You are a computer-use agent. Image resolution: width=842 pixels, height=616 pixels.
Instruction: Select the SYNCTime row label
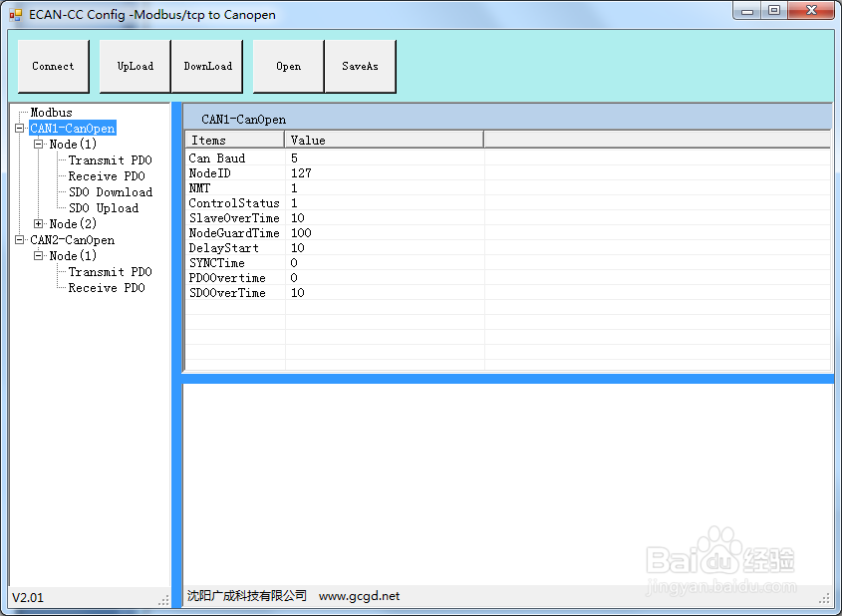pyautogui.click(x=217, y=263)
